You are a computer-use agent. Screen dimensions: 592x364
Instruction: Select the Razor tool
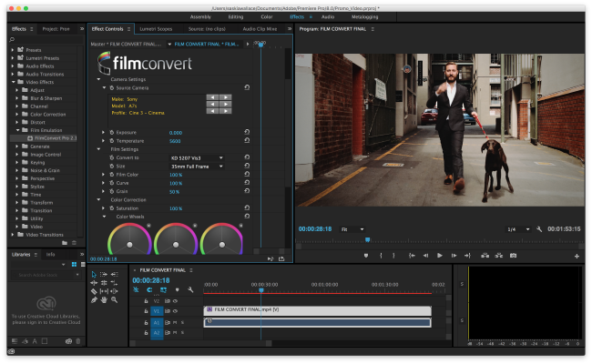click(x=94, y=291)
